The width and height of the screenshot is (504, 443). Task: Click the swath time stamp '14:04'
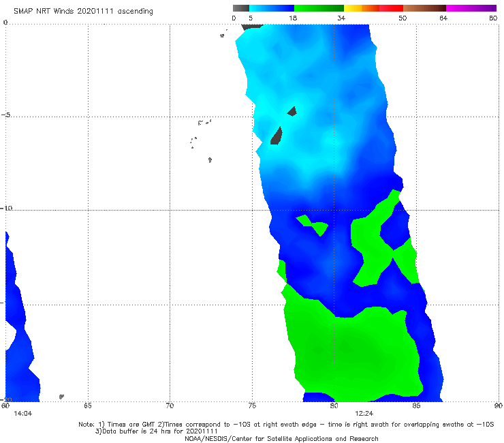pyautogui.click(x=23, y=414)
